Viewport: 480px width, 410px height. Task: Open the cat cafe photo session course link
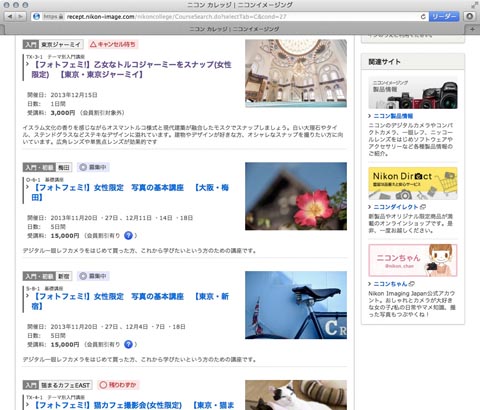click(x=133, y=405)
